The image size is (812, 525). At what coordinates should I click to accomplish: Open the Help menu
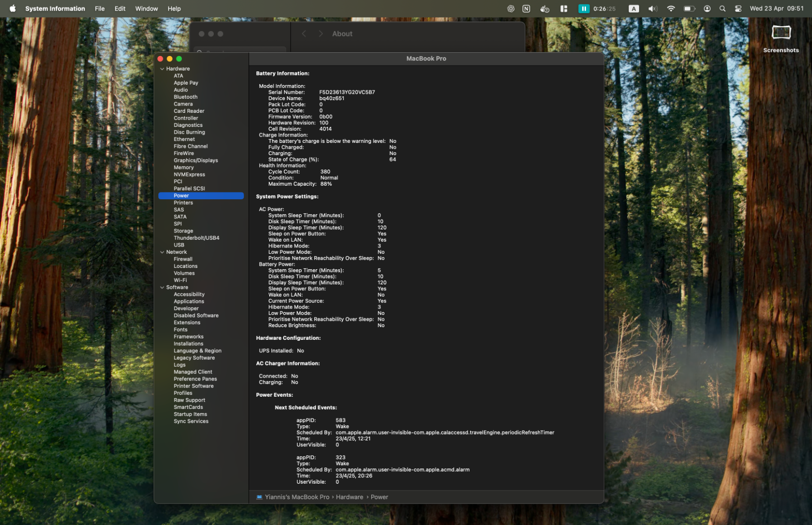tap(174, 8)
